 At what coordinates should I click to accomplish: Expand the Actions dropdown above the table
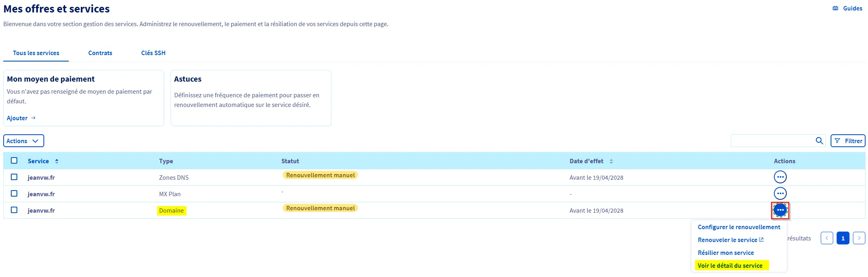pos(23,141)
